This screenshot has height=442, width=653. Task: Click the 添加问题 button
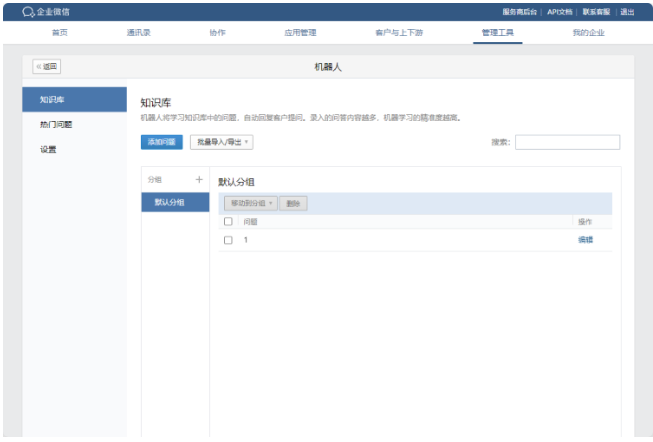[x=161, y=142]
